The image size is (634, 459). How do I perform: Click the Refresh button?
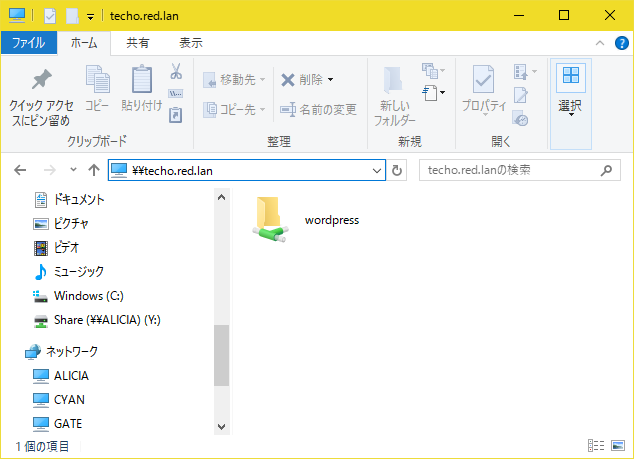pos(397,170)
